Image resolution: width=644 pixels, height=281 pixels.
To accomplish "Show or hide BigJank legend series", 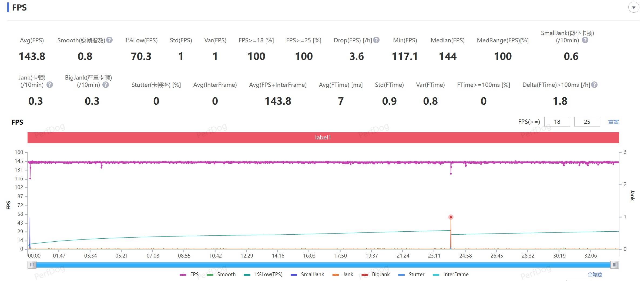I will [x=376, y=275].
